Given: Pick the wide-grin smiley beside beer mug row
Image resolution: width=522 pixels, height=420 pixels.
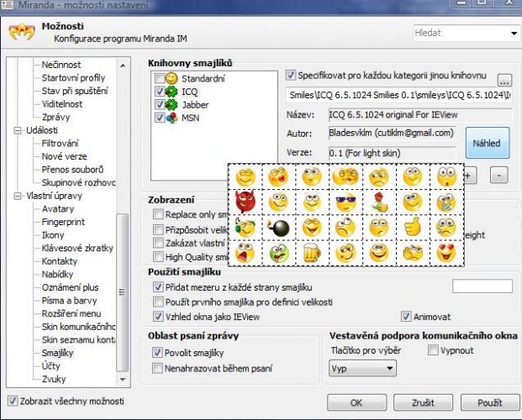Looking at the screenshot, I should click(x=379, y=253).
